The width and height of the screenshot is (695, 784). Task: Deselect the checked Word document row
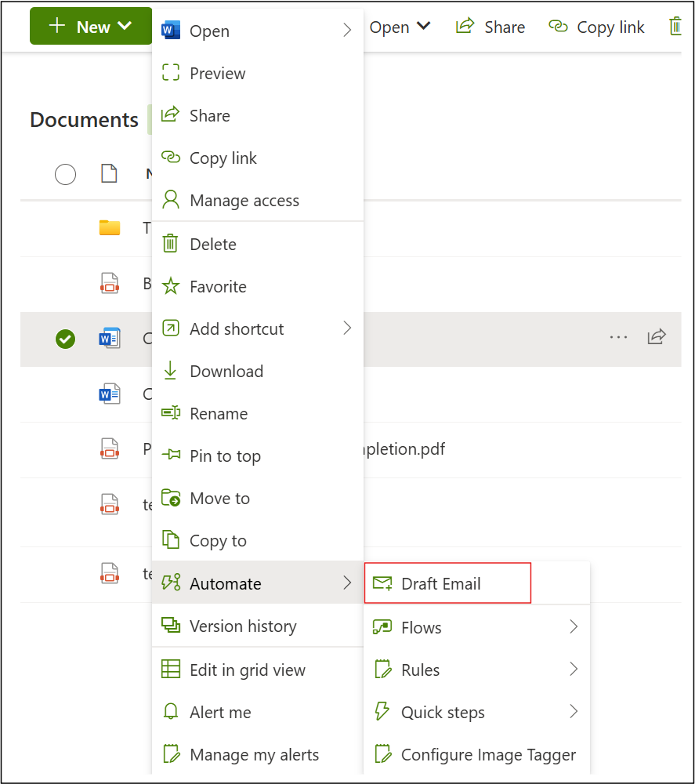click(x=65, y=339)
